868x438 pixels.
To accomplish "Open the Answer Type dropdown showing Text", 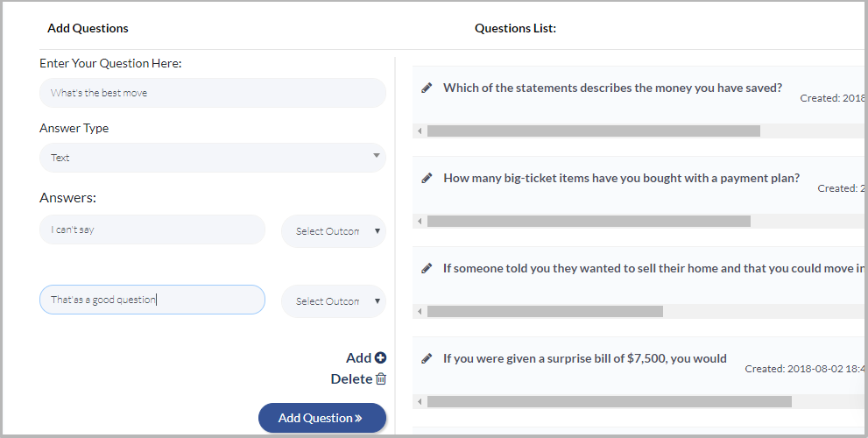I will pyautogui.click(x=213, y=158).
